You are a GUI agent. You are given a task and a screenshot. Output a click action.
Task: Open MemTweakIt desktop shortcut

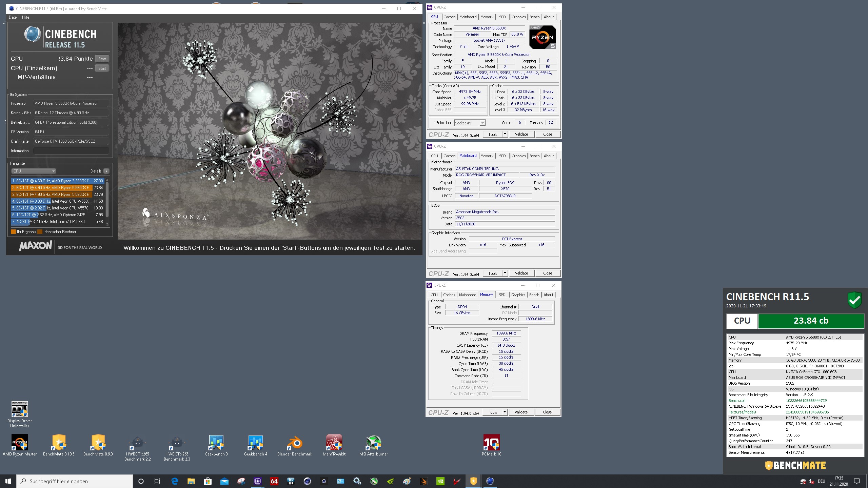(x=334, y=445)
